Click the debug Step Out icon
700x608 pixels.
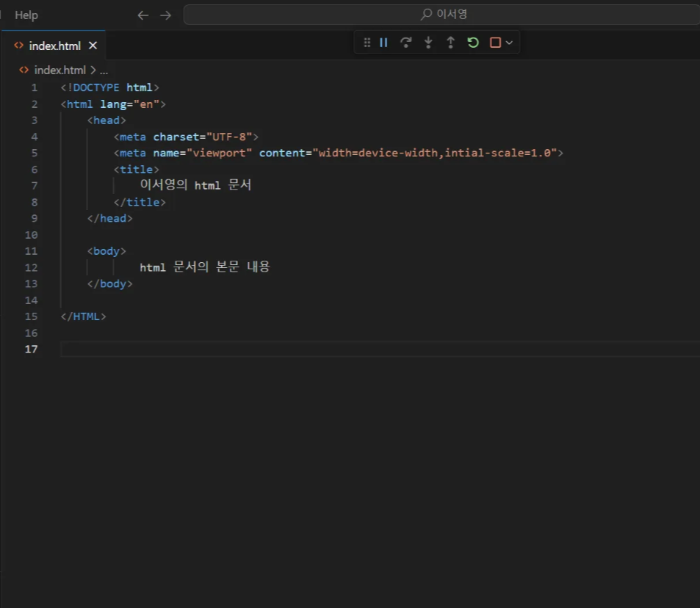(450, 43)
